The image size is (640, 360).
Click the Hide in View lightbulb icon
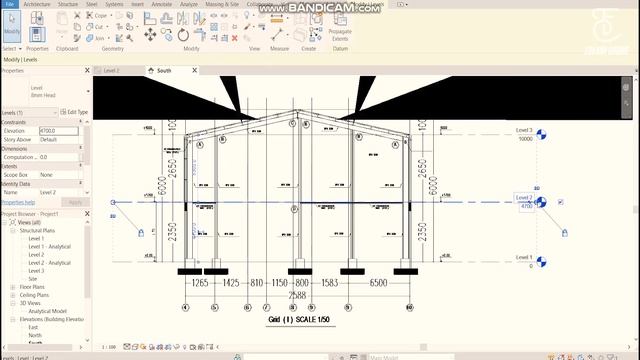coord(247,16)
